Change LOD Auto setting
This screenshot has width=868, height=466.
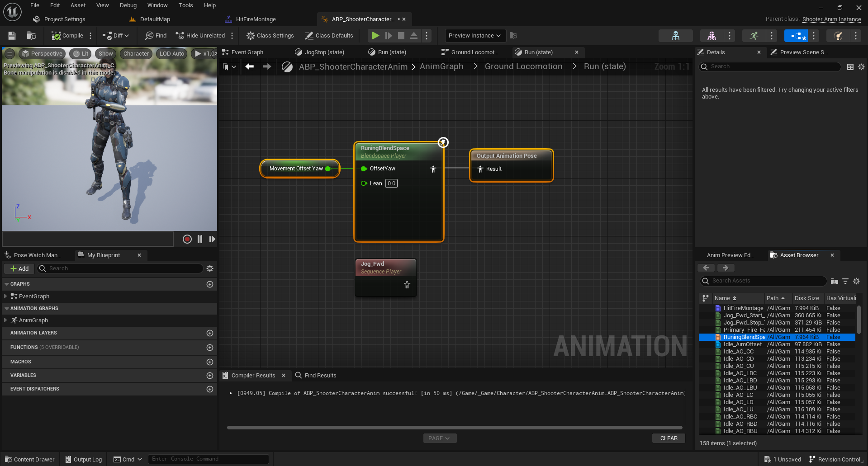[172, 54]
